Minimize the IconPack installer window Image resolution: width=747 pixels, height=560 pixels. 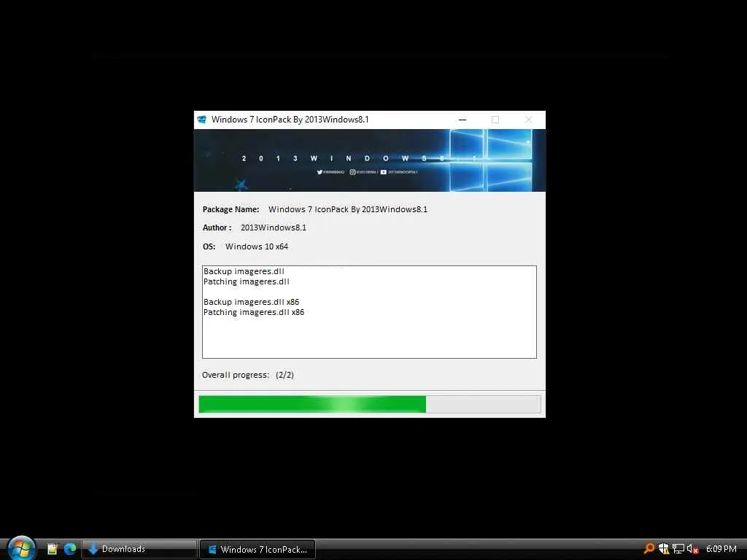point(462,120)
